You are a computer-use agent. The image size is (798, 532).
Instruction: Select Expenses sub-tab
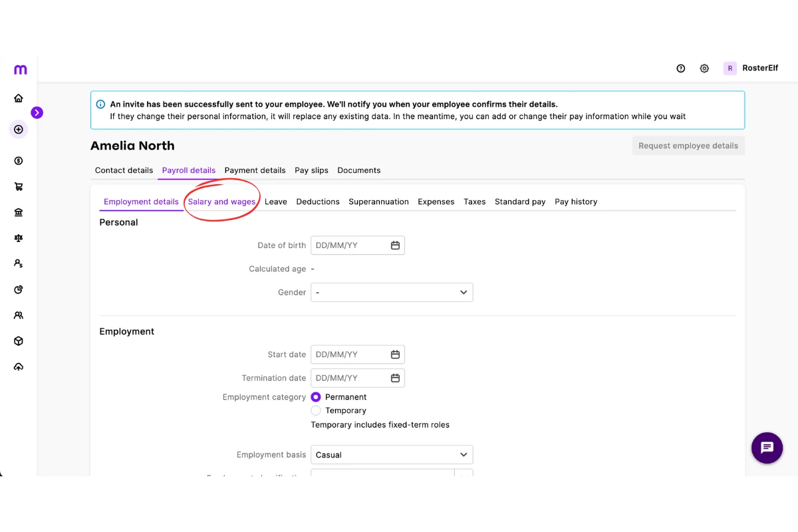point(436,201)
